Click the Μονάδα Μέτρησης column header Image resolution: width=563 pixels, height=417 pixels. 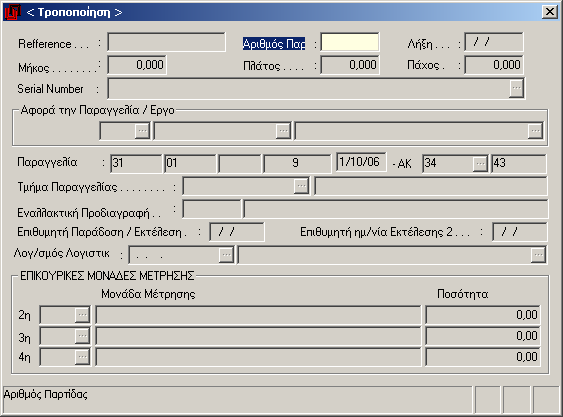tap(148, 294)
